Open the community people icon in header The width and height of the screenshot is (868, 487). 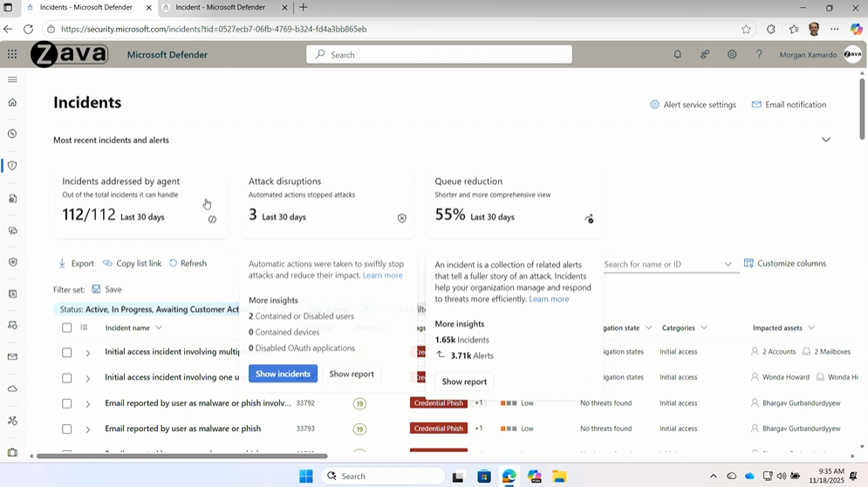(x=705, y=54)
